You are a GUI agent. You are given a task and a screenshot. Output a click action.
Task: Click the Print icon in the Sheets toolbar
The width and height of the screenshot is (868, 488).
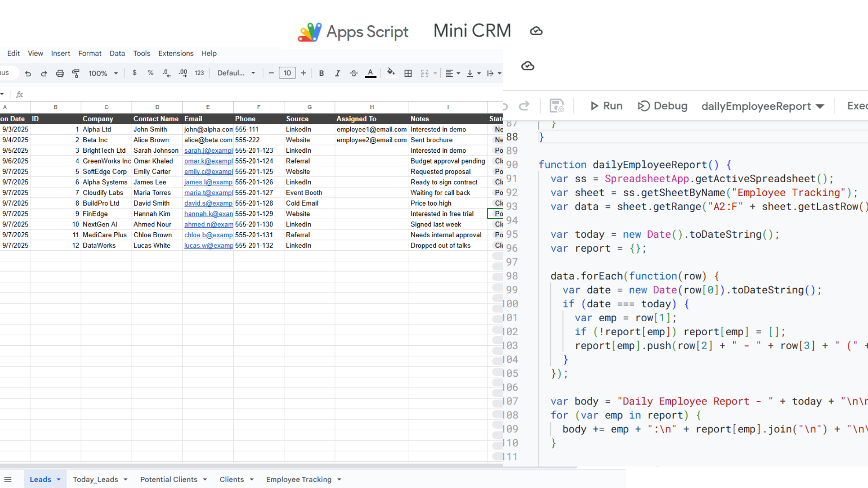point(60,73)
